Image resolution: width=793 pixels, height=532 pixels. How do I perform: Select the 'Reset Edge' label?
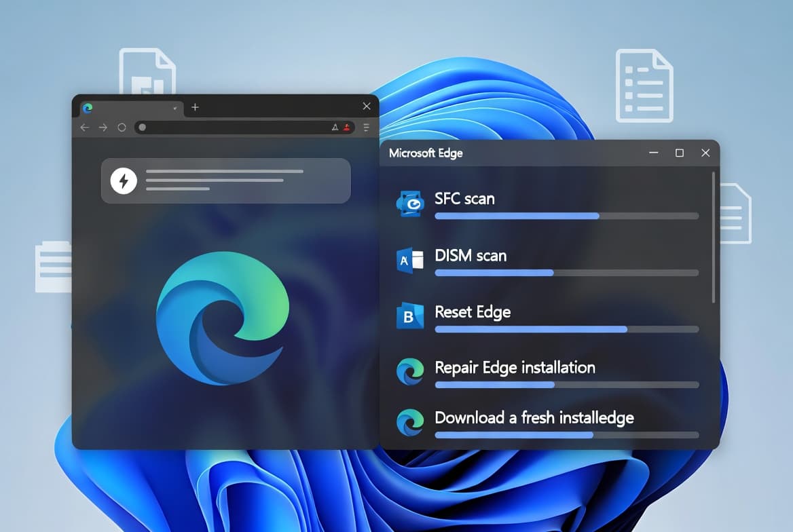pyautogui.click(x=473, y=312)
